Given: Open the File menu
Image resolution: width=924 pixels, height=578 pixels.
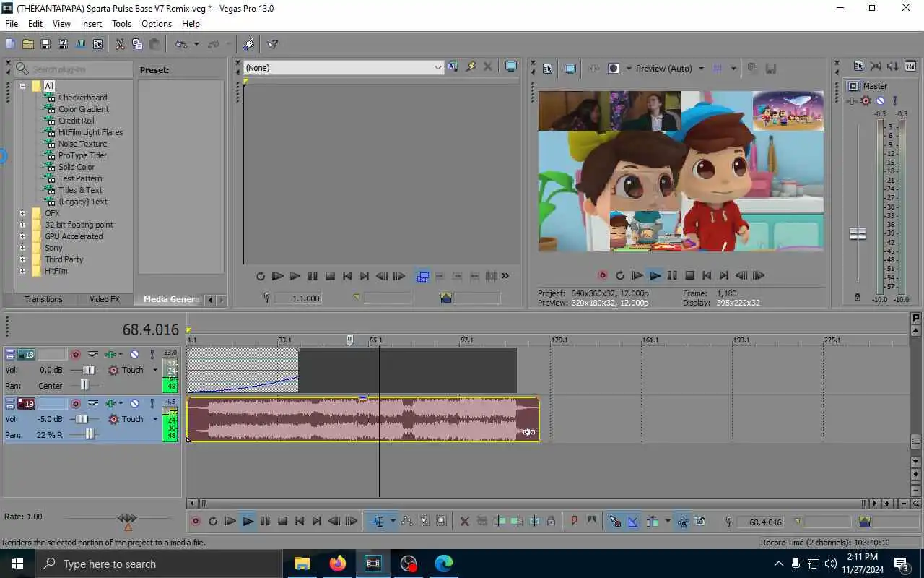Looking at the screenshot, I should 12,24.
